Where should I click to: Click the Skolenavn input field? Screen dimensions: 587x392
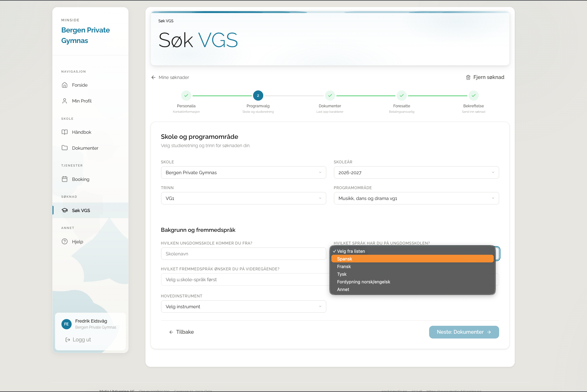pyautogui.click(x=244, y=254)
